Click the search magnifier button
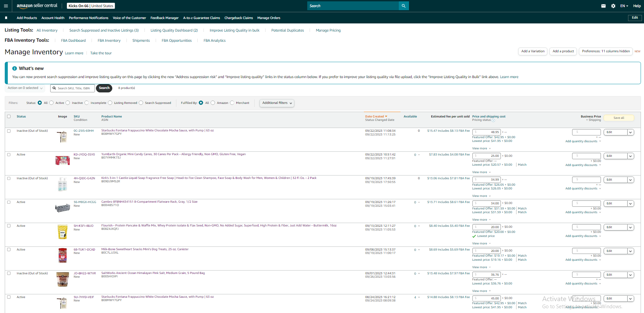644x313 pixels. point(404,6)
